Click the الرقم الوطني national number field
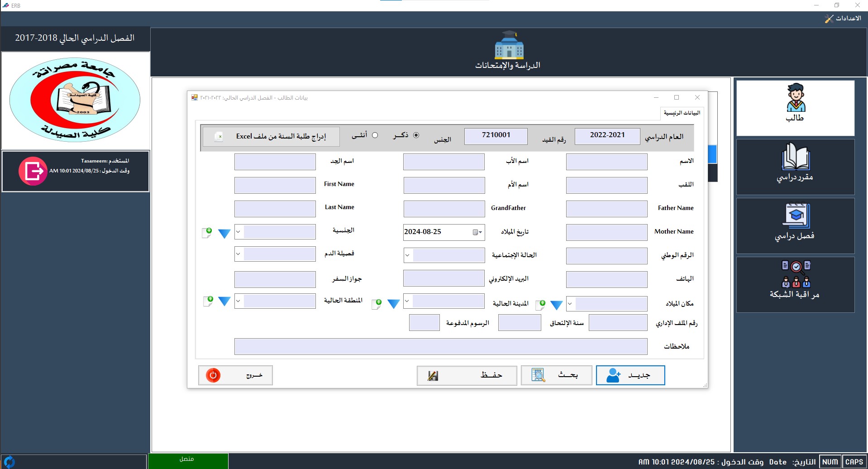The image size is (868, 469). coord(606,256)
